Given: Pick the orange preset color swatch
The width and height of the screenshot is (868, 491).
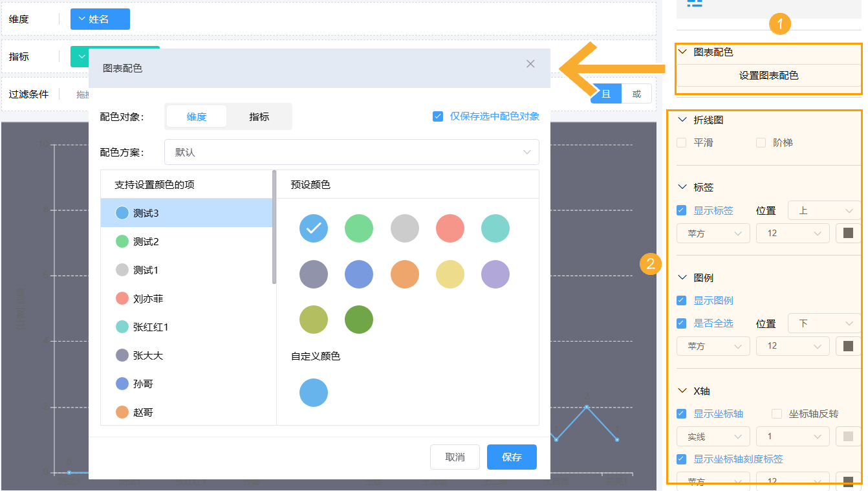Looking at the screenshot, I should [x=405, y=274].
